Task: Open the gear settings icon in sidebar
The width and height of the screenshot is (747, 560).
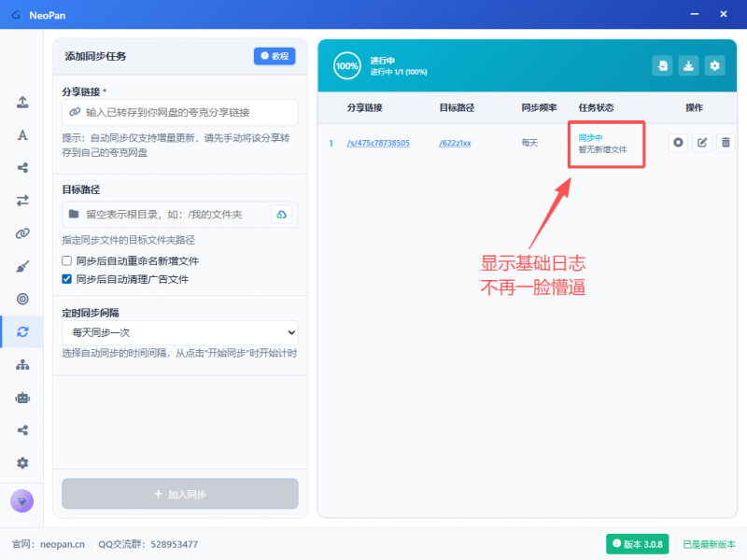Action: 22,463
